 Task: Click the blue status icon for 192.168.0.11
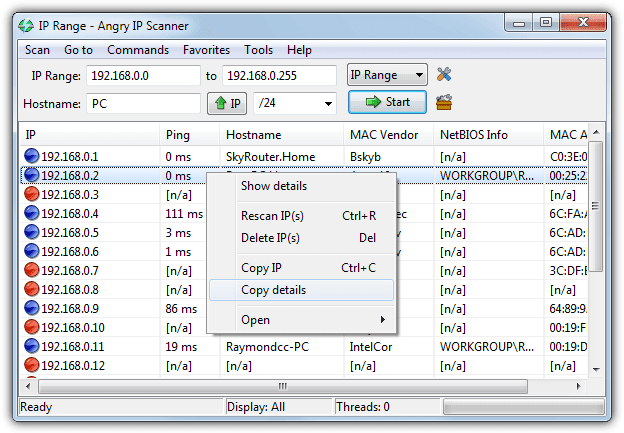(x=31, y=346)
